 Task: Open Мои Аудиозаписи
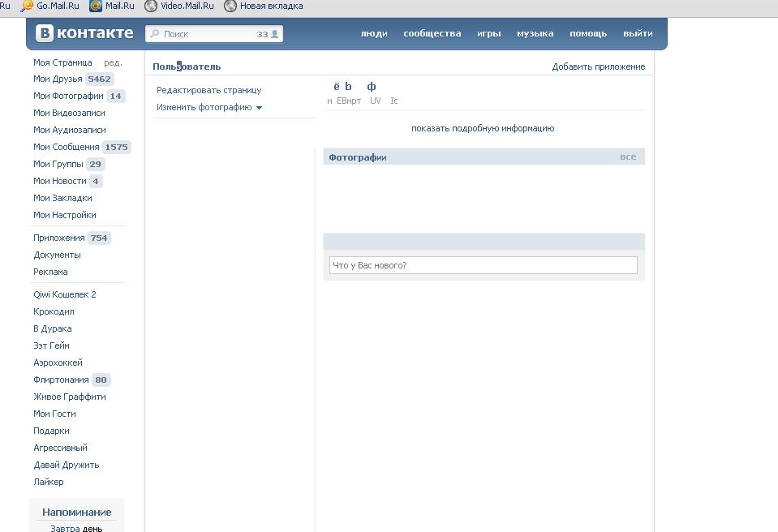click(70, 130)
